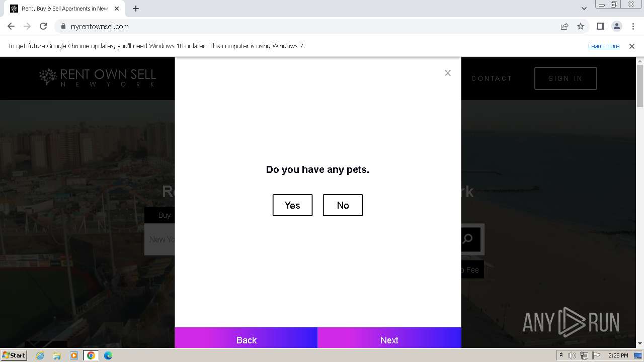Open the Learn more link
The image size is (644, 362).
(604, 46)
